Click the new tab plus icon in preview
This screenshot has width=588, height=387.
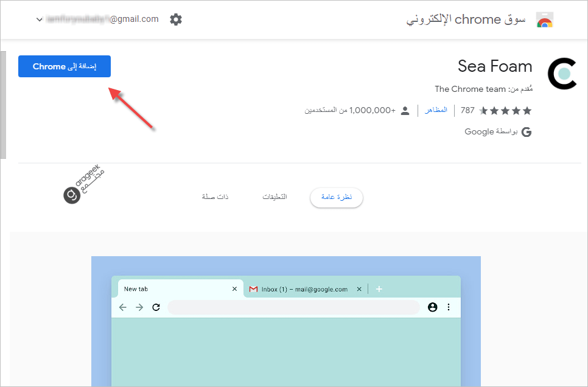(379, 289)
